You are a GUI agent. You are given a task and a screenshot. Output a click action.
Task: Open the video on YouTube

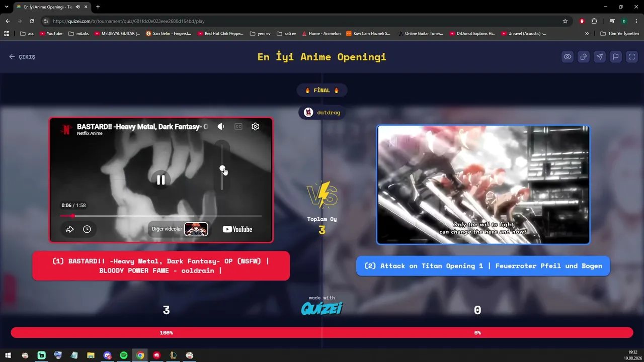[x=237, y=229]
